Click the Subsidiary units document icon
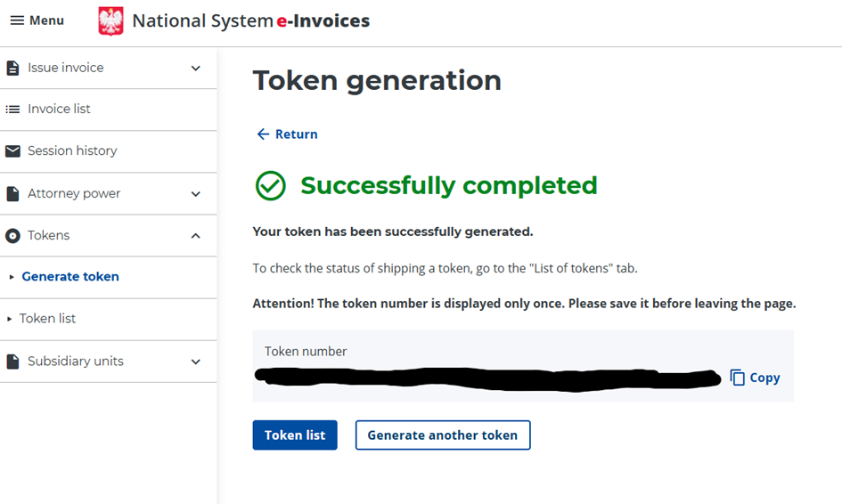The height and width of the screenshot is (504, 842). coord(12,362)
